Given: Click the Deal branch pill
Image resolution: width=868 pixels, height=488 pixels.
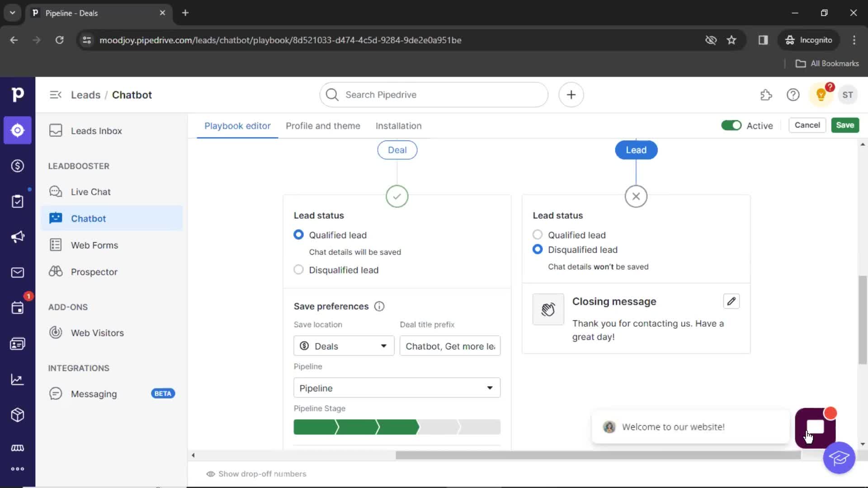Looking at the screenshot, I should [x=397, y=150].
